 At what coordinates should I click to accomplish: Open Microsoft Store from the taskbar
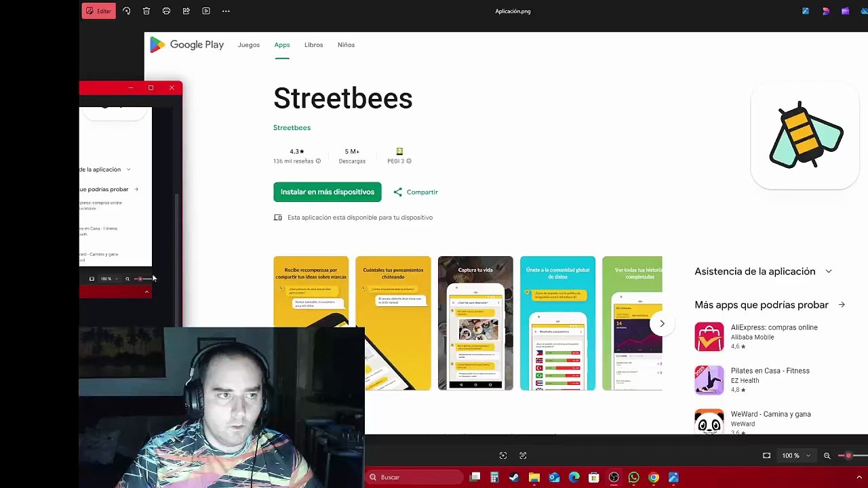pyautogui.click(x=594, y=477)
